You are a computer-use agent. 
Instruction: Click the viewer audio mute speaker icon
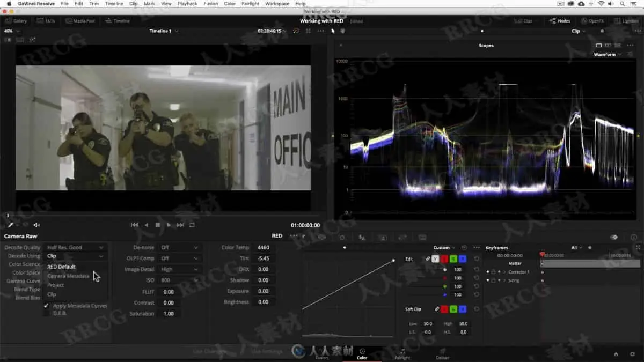(x=36, y=225)
